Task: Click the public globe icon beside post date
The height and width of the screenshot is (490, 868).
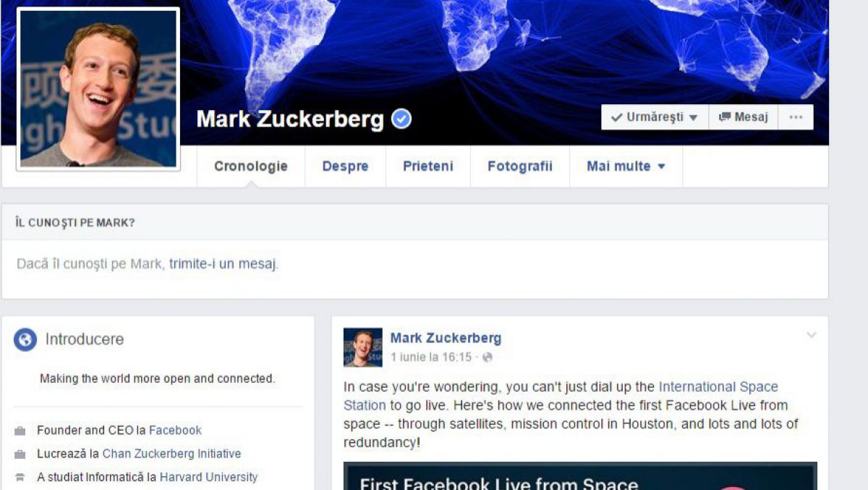Action: pos(488,358)
